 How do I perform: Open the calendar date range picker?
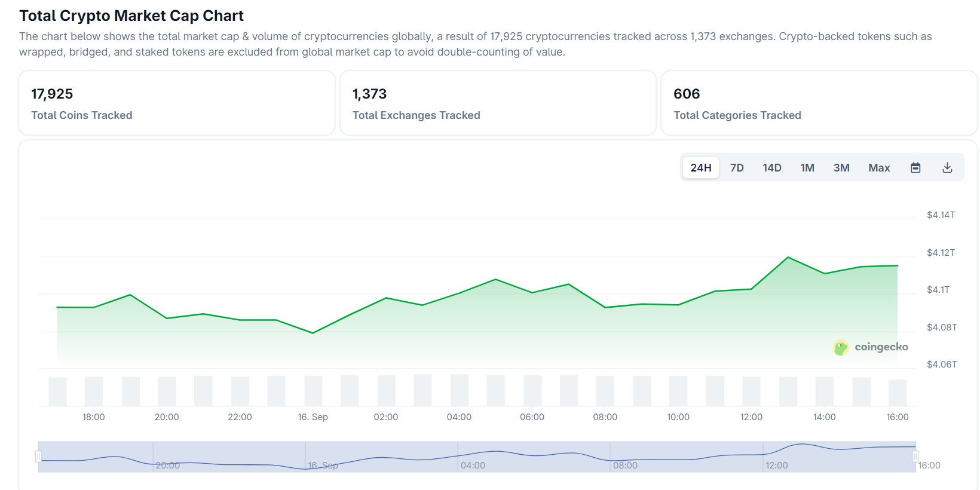[915, 168]
